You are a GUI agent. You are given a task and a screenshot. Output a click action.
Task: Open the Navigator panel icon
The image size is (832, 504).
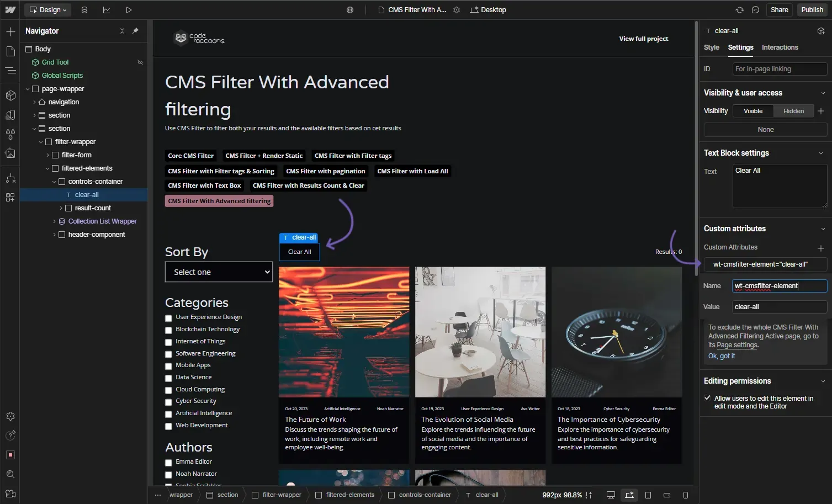[10, 71]
